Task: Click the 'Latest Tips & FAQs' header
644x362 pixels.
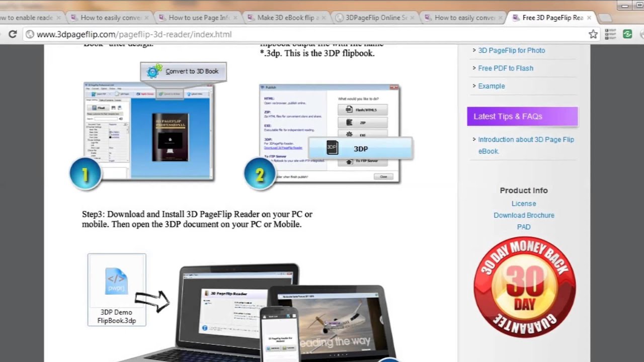Action: (522, 116)
